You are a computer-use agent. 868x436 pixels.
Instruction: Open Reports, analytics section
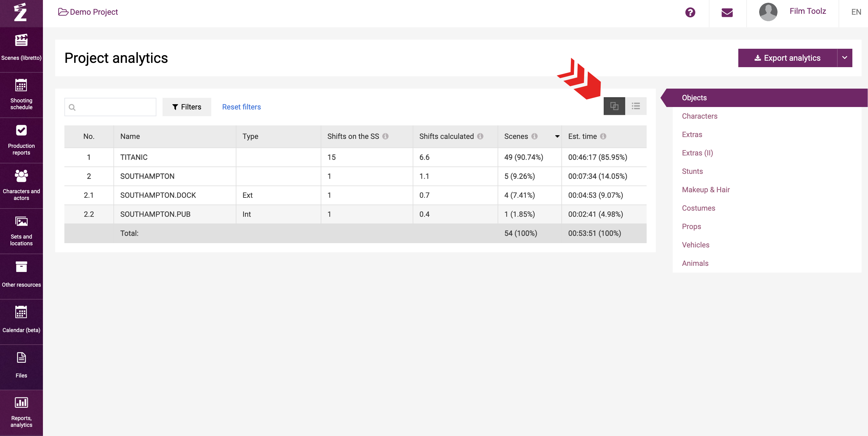pyautogui.click(x=21, y=412)
